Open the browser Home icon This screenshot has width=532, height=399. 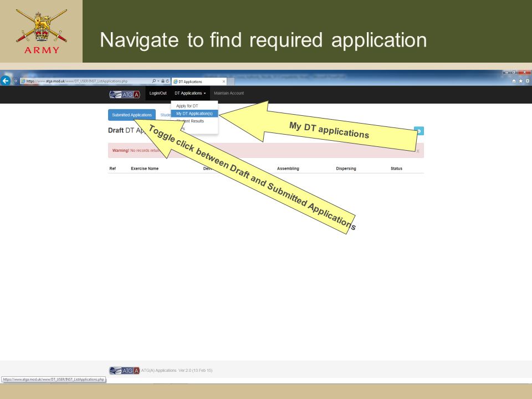point(514,81)
